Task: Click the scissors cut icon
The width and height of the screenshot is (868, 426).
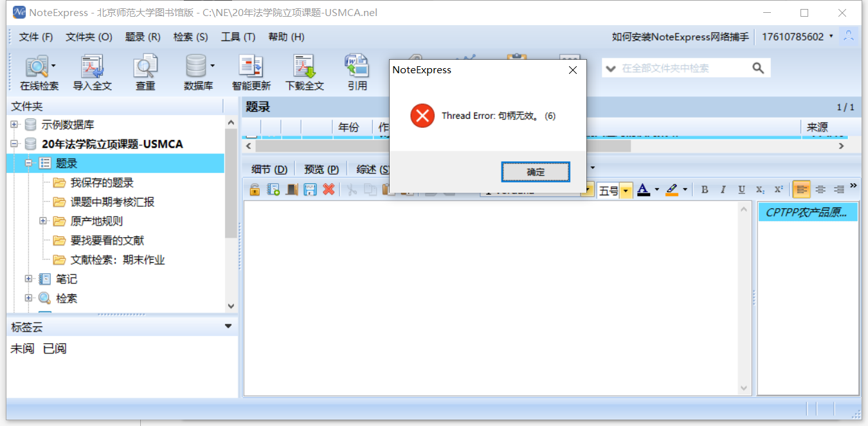Action: click(x=352, y=190)
